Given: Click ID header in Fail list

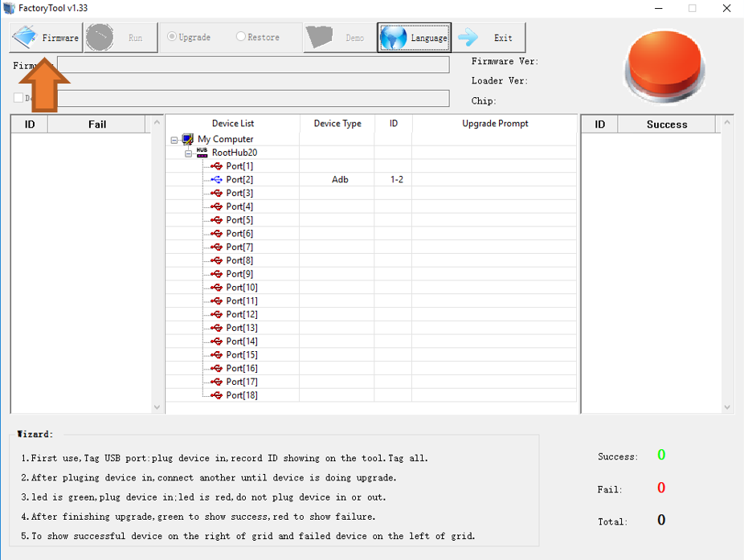Looking at the screenshot, I should (x=30, y=125).
